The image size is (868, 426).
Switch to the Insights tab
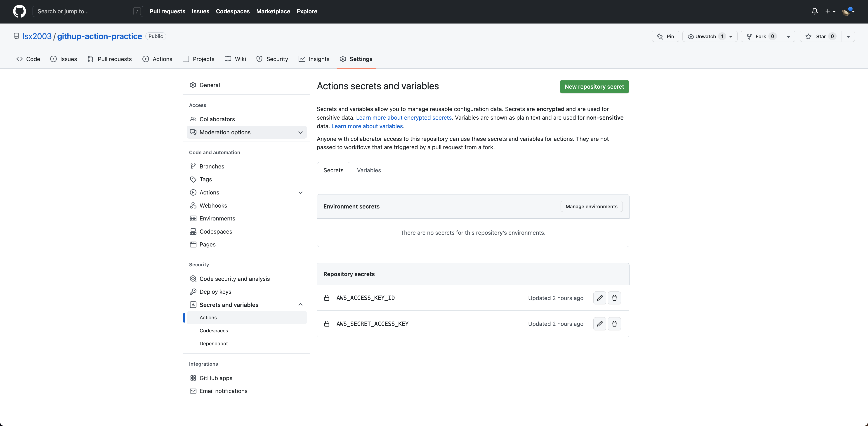314,59
